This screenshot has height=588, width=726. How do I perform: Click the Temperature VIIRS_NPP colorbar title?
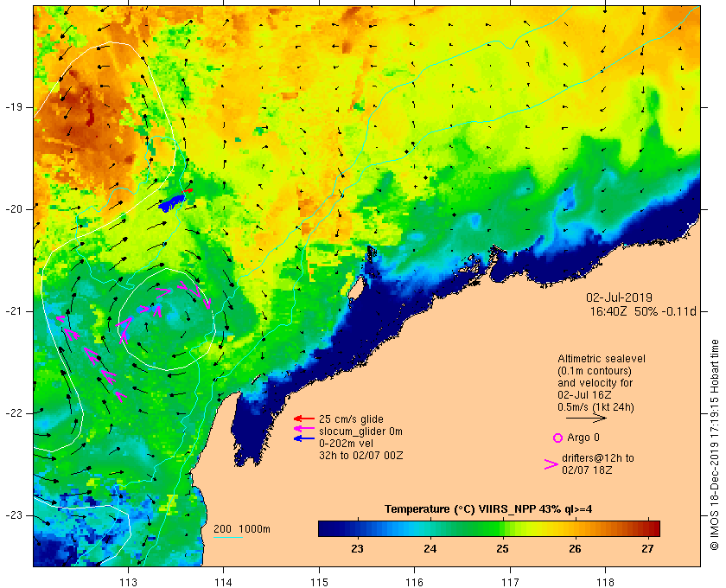[x=488, y=509]
